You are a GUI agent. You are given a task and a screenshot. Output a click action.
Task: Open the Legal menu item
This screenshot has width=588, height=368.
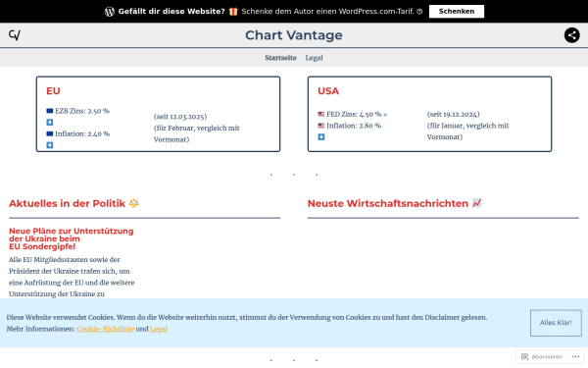click(314, 58)
